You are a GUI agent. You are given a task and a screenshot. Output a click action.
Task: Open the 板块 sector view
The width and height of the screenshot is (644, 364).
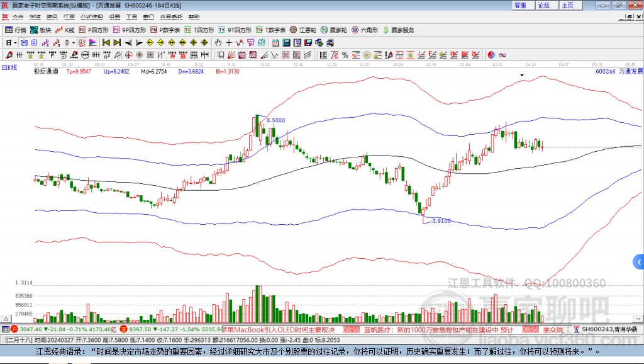[41, 30]
